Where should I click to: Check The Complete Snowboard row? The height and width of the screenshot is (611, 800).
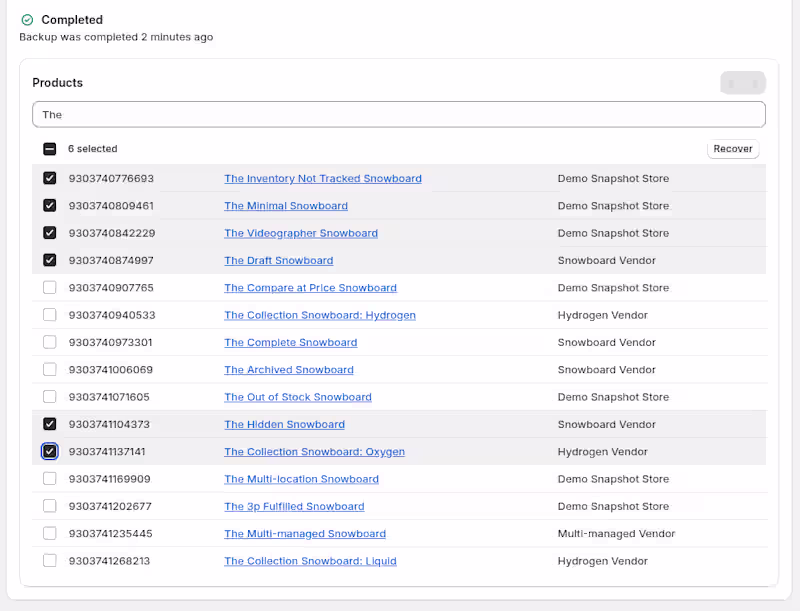click(49, 342)
